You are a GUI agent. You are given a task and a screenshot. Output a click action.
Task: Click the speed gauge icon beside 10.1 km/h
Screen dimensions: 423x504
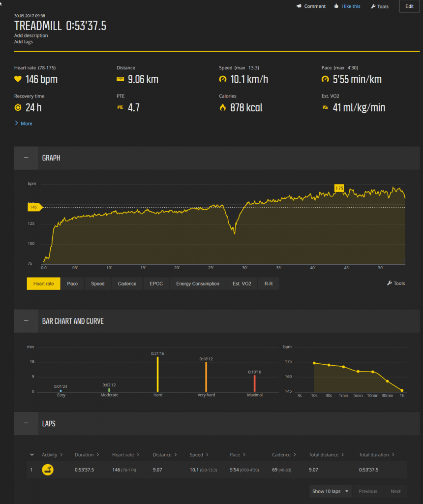point(222,79)
